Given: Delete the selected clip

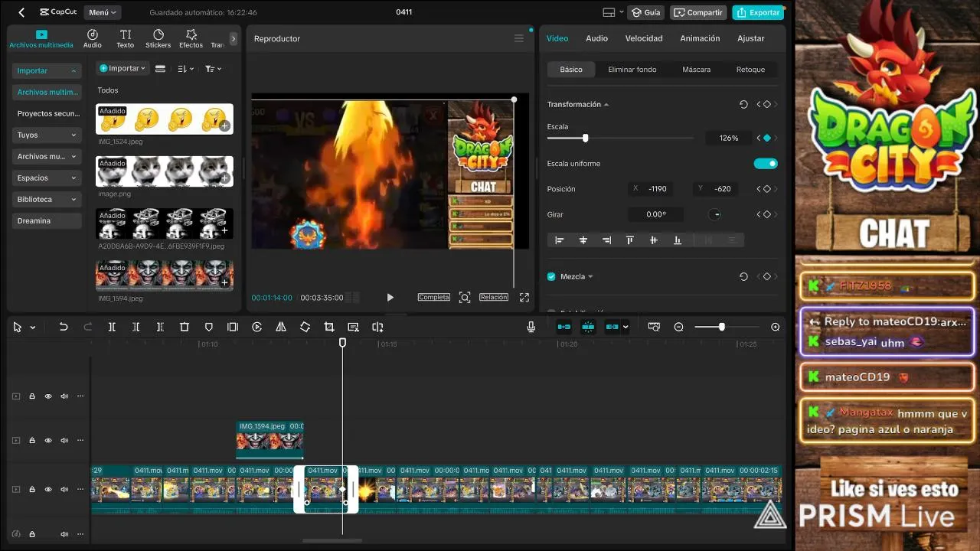Looking at the screenshot, I should tap(185, 327).
